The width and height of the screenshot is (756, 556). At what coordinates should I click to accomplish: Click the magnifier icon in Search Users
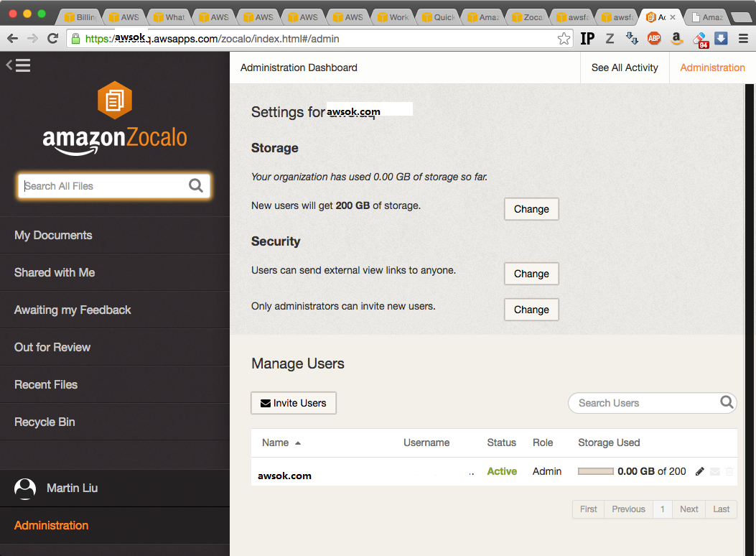727,402
